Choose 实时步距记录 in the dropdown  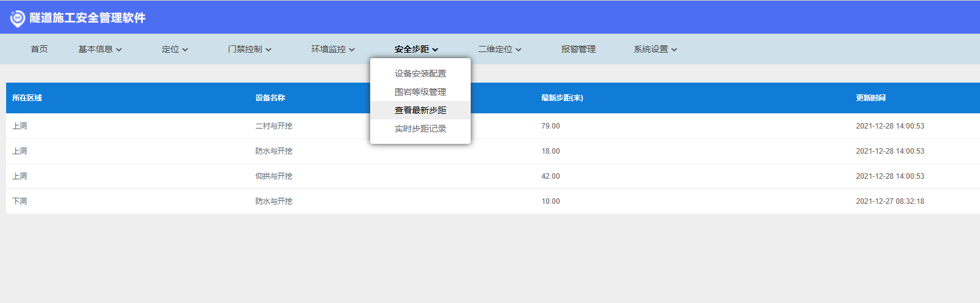coord(420,129)
